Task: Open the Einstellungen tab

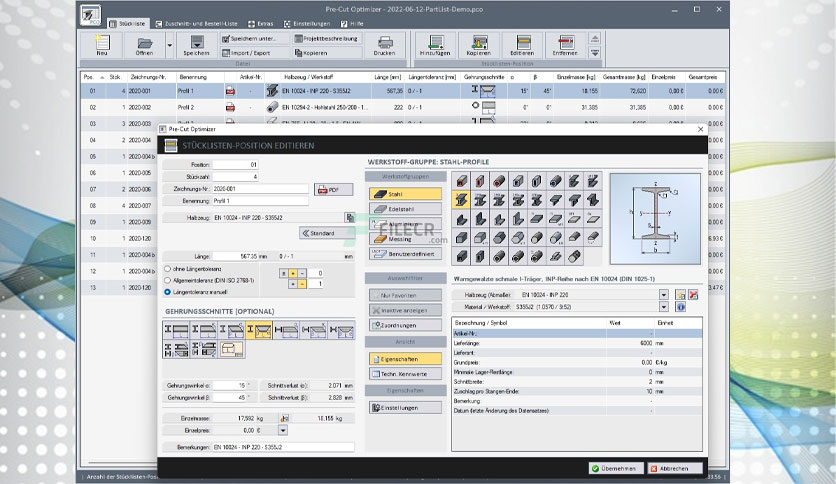Action: point(307,24)
